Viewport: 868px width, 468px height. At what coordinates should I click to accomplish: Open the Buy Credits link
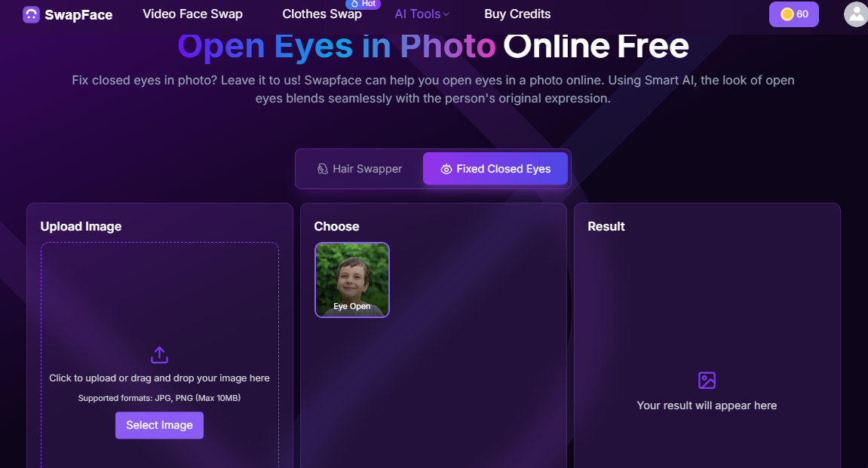[x=517, y=14]
